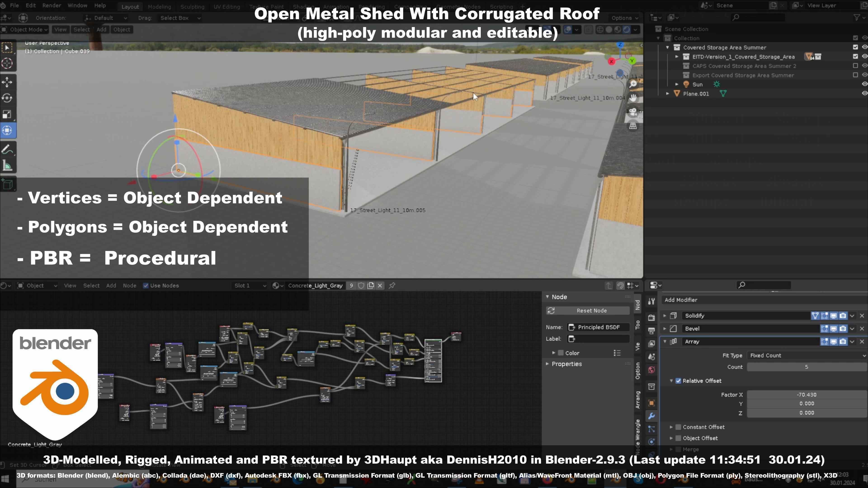Image resolution: width=868 pixels, height=488 pixels.
Task: Expand the Solidify modifier panel
Action: point(665,316)
